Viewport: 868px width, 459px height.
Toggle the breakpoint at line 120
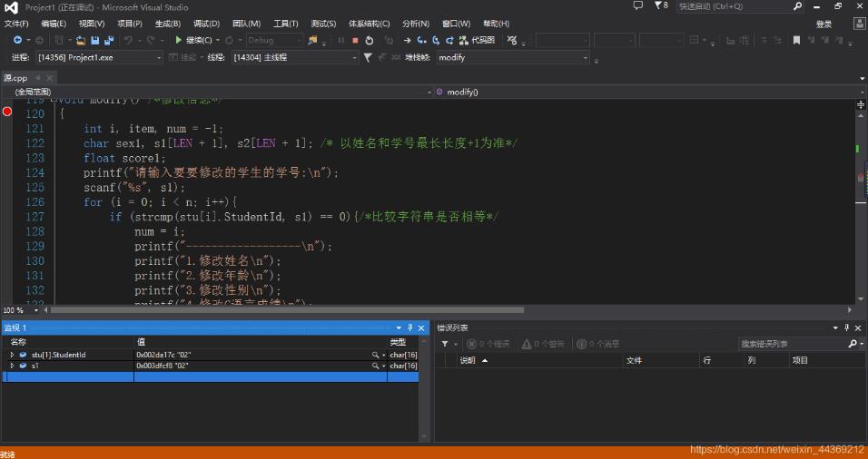tap(7, 112)
